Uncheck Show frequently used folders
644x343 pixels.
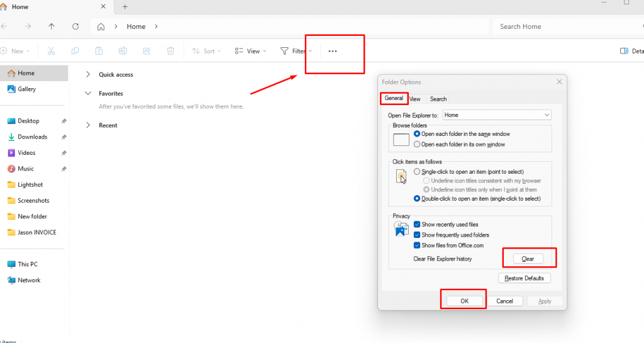point(417,235)
